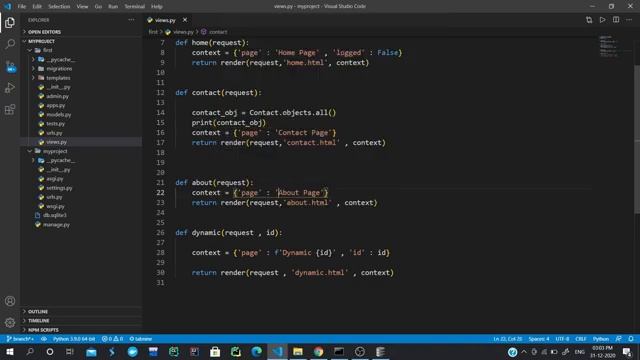640x360 pixels.
Task: Open settings.py in Explorer
Action: (x=82, y=188)
